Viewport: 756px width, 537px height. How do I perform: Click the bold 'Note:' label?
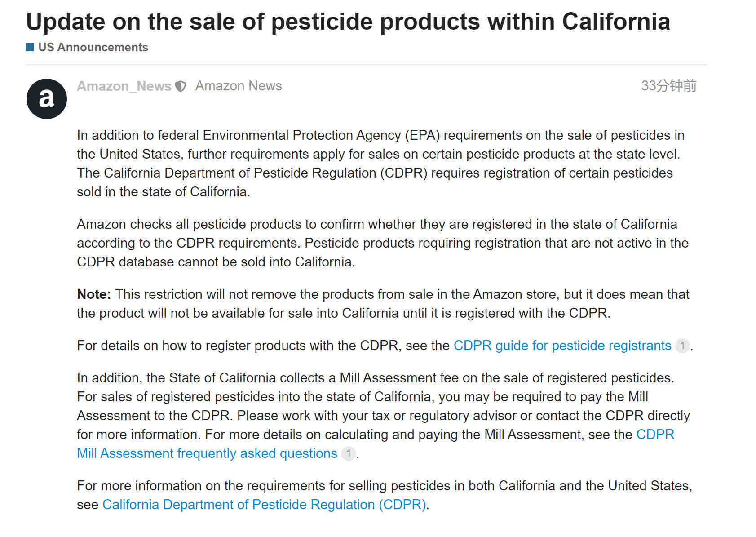tap(94, 294)
